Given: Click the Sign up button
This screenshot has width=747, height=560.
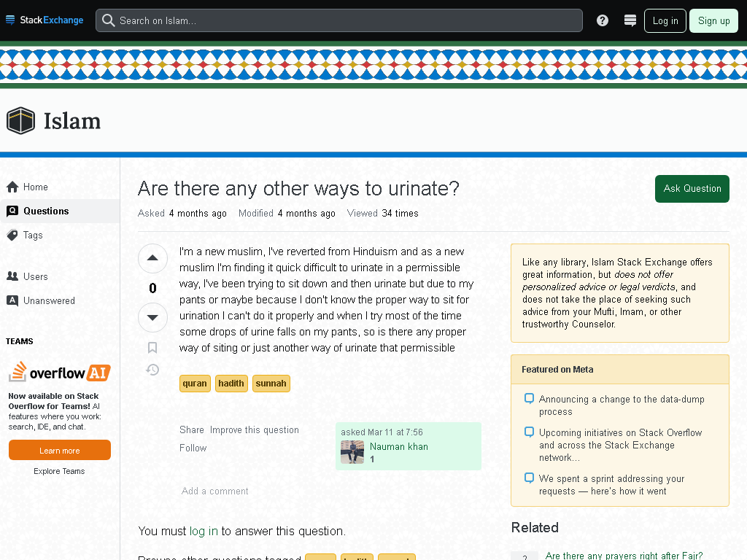Looking at the screenshot, I should tap(713, 20).
